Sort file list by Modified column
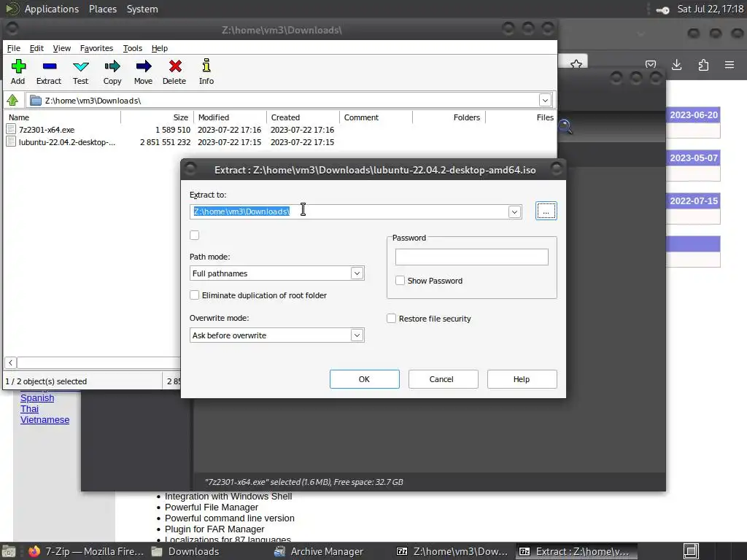The width and height of the screenshot is (747, 560). (230, 117)
